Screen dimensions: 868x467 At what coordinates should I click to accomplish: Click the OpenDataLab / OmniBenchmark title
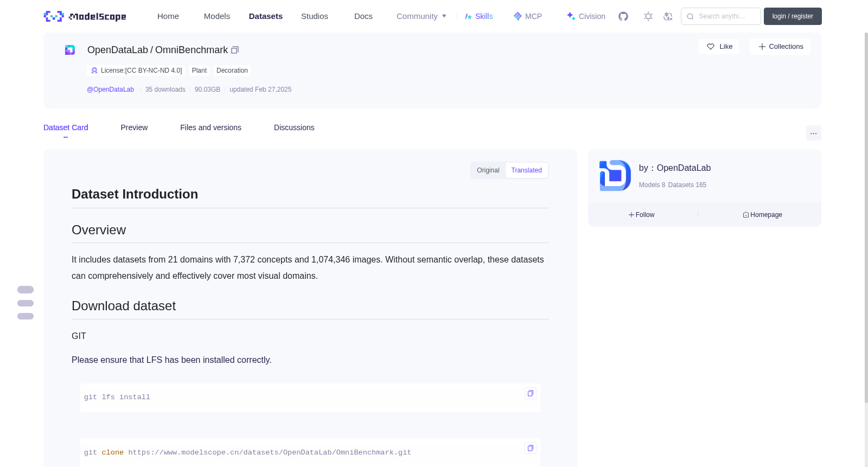[157, 50]
